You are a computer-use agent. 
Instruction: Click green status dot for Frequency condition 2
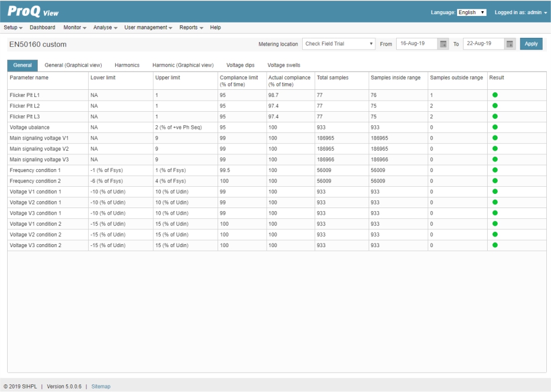[x=495, y=181]
